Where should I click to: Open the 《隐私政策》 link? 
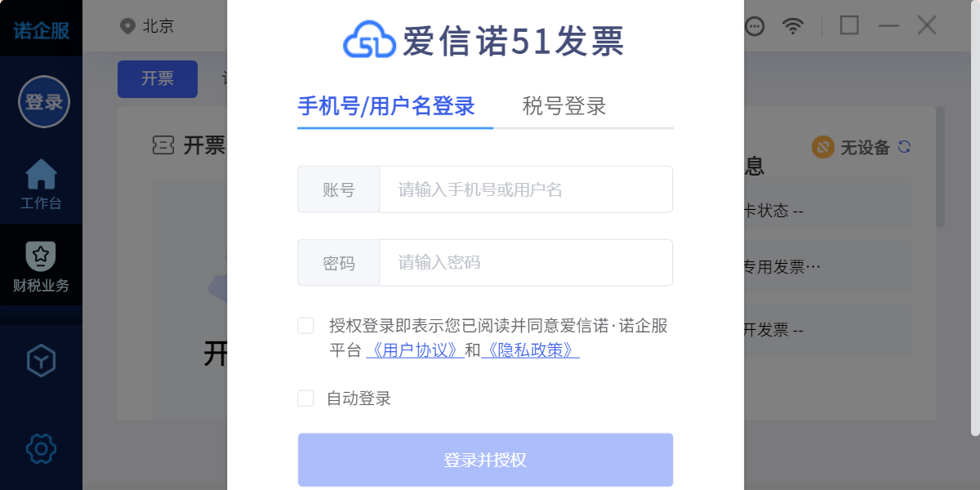click(531, 350)
